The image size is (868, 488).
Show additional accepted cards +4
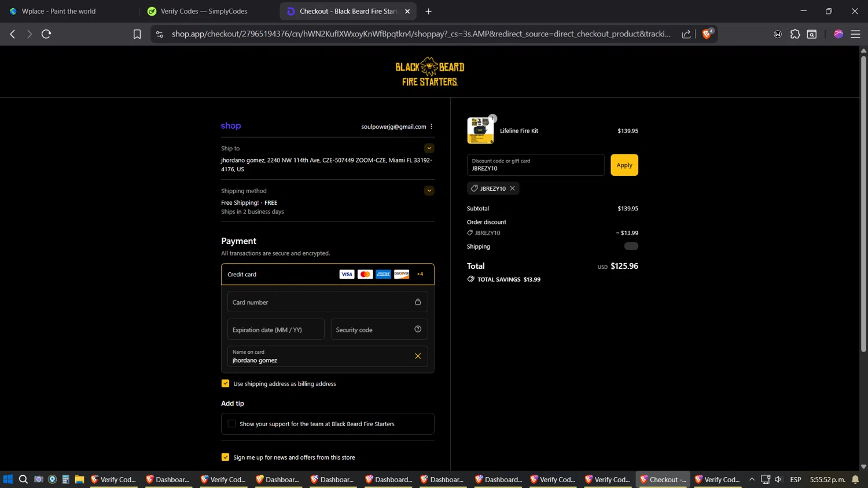click(x=420, y=274)
